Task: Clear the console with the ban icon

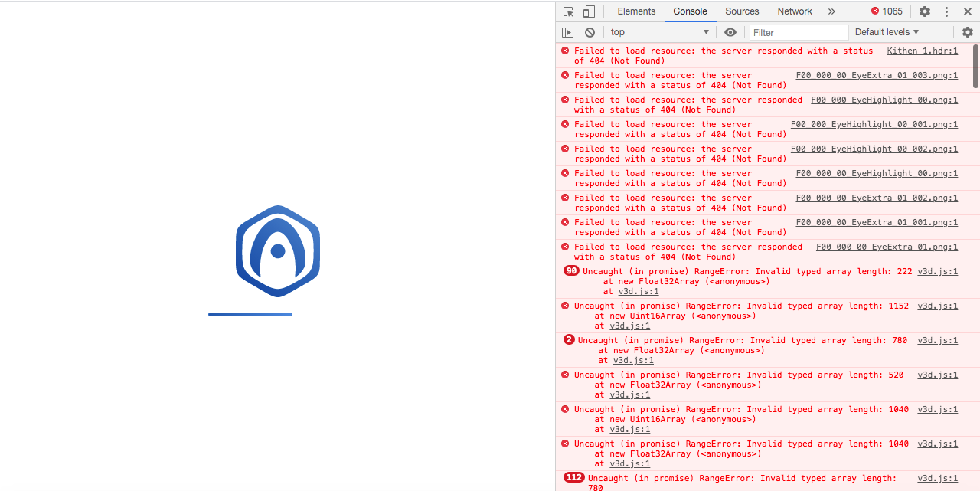Action: (x=590, y=32)
